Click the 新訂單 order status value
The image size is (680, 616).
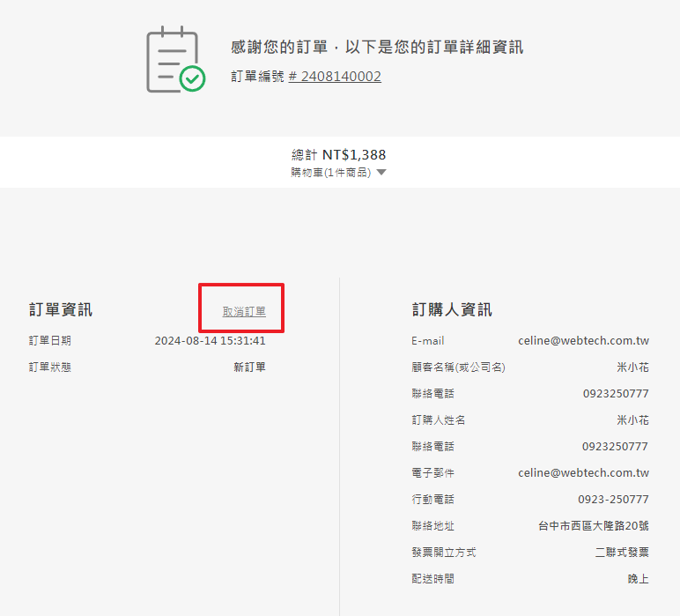(x=249, y=367)
